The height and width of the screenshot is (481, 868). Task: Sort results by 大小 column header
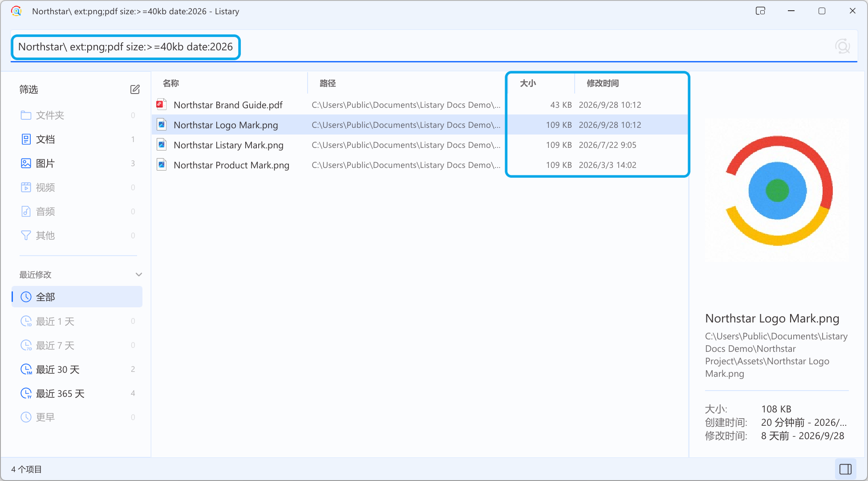(x=528, y=83)
